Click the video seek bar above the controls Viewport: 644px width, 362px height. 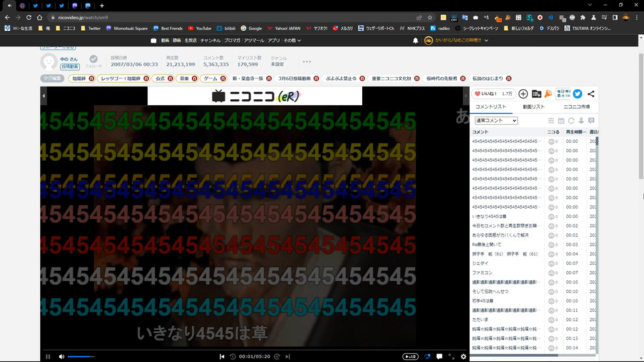click(x=255, y=350)
